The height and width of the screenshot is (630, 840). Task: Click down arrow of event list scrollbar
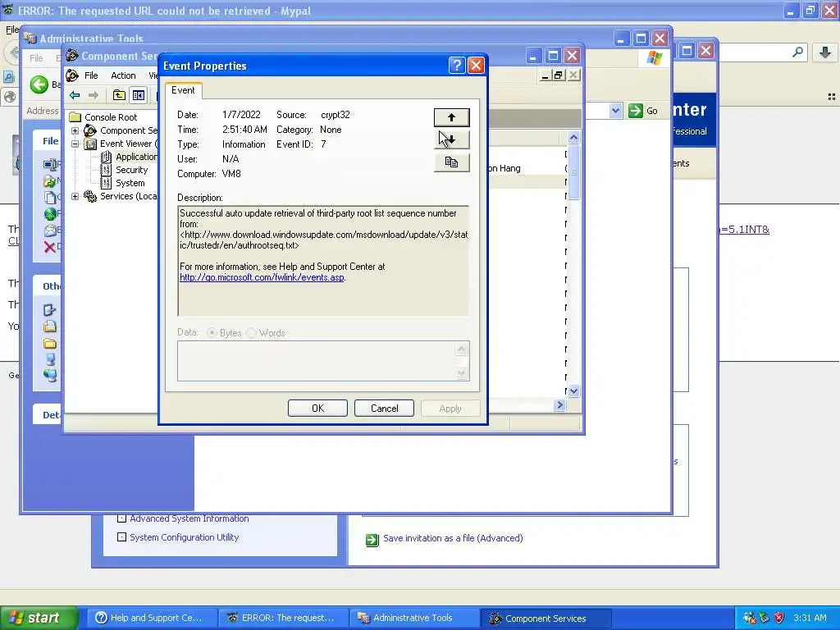point(573,391)
